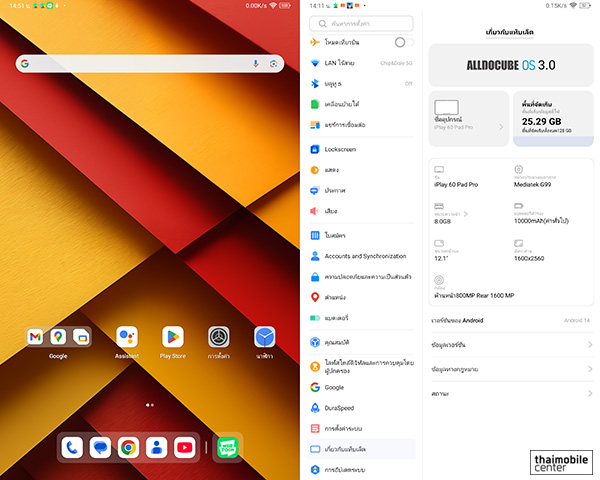Image resolution: width=600 pixels, height=480 pixels.
Task: Open apps settings with blue grid icon
Action: (x=361, y=235)
